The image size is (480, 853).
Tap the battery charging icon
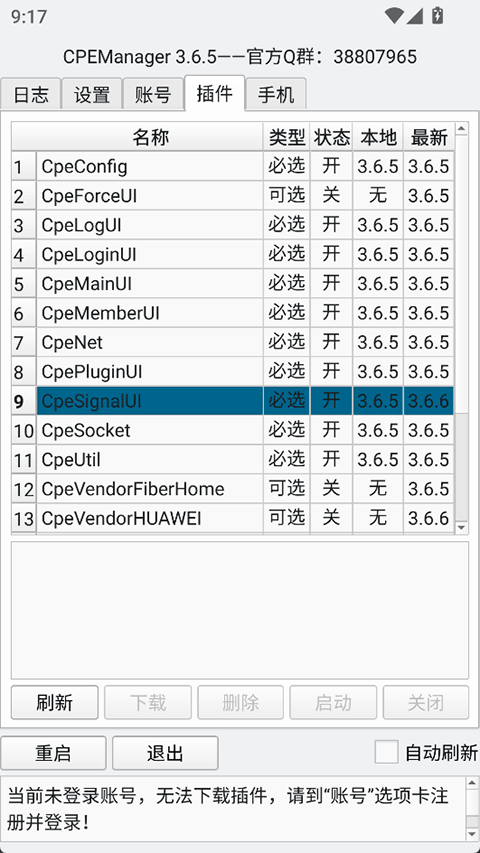pyautogui.click(x=438, y=15)
